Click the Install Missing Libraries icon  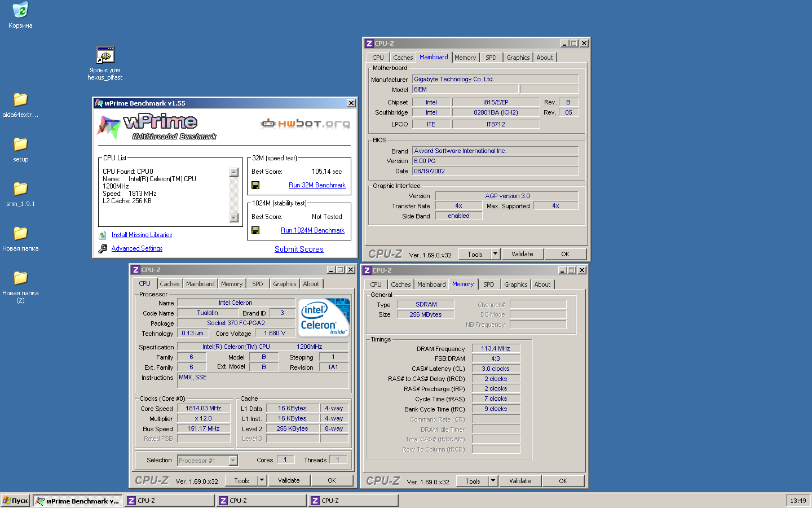click(103, 235)
